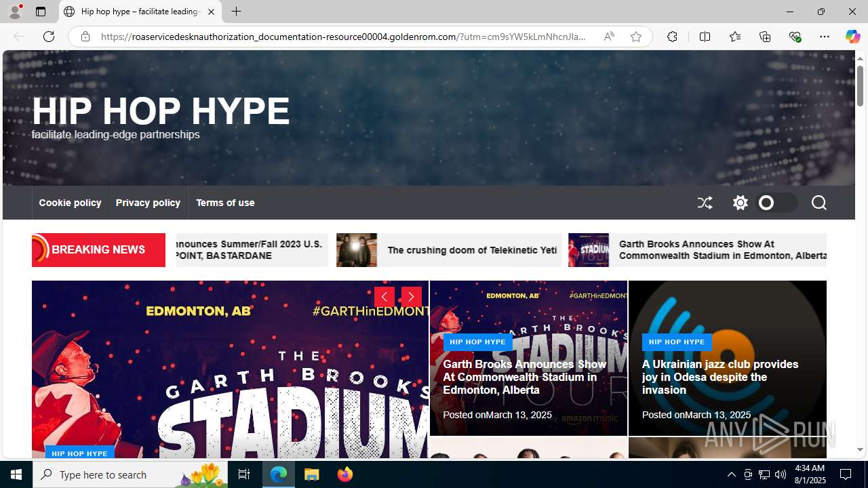Open the site search magnifier
This screenshot has height=488, width=868.
point(818,203)
